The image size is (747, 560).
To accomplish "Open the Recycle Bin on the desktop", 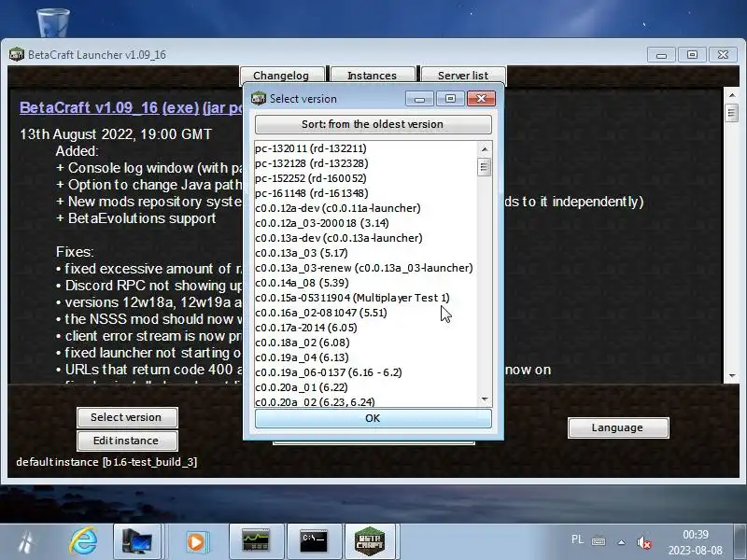I will point(53,22).
